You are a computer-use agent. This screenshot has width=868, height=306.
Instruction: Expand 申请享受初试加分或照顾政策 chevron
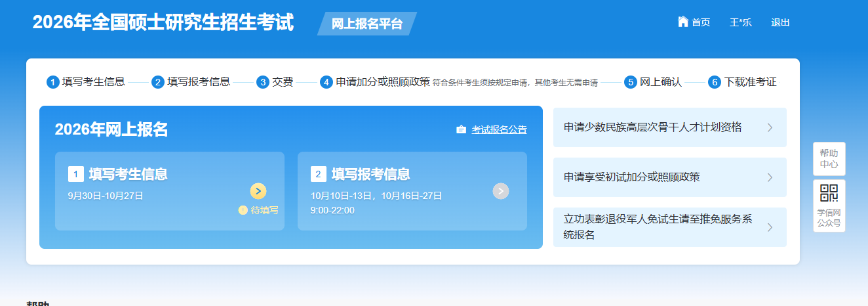(x=770, y=177)
